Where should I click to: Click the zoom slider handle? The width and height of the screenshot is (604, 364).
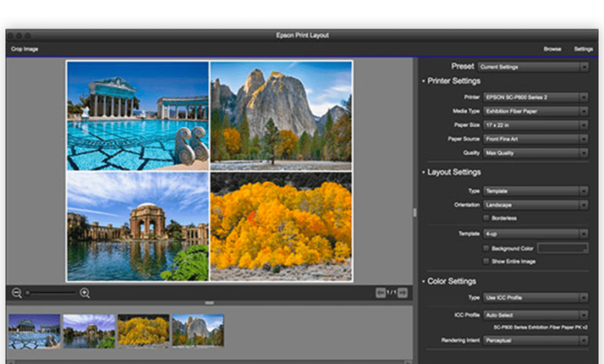pos(28,293)
